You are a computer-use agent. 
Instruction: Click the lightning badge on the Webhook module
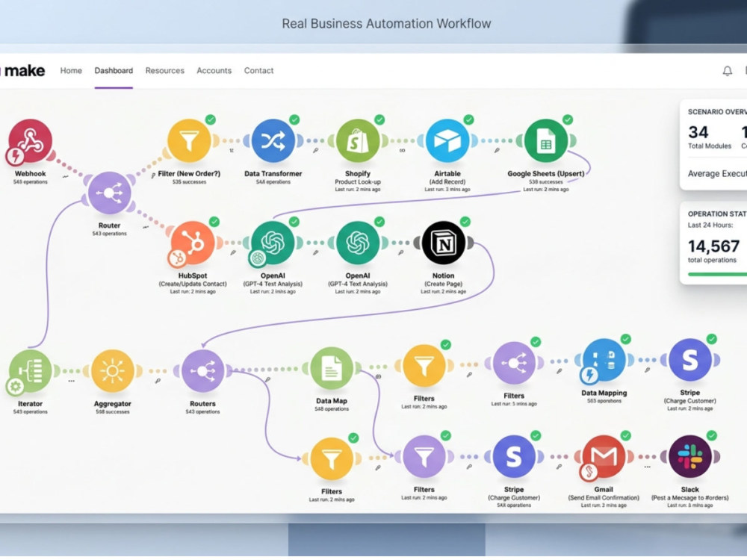tap(15, 156)
